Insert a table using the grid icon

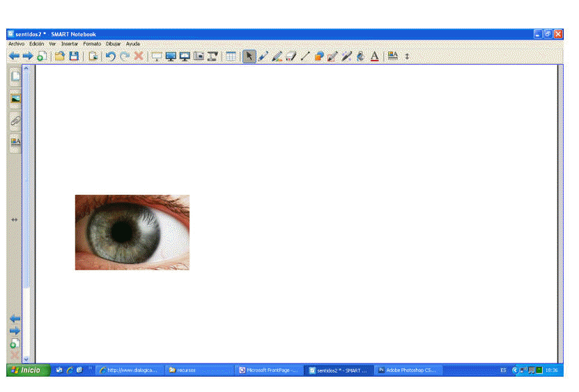[231, 56]
